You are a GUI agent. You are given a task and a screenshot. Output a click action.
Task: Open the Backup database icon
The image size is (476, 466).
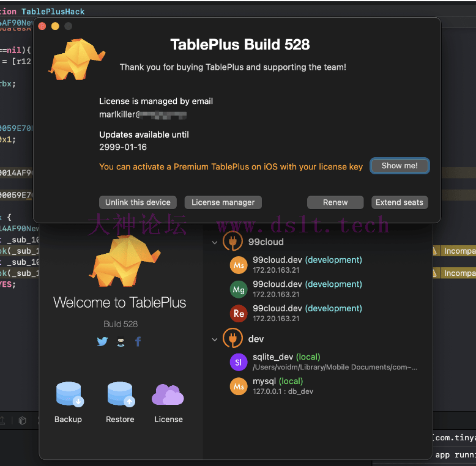(70, 394)
